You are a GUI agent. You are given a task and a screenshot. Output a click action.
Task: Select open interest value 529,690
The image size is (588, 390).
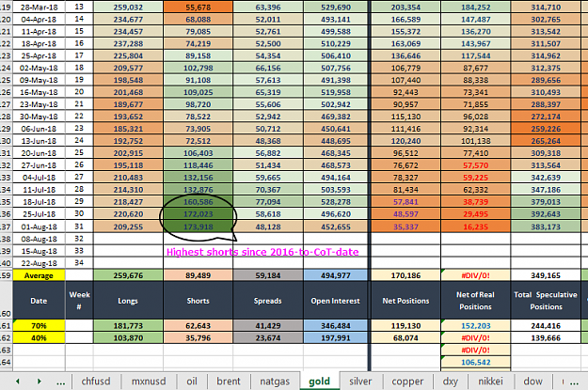click(x=335, y=8)
